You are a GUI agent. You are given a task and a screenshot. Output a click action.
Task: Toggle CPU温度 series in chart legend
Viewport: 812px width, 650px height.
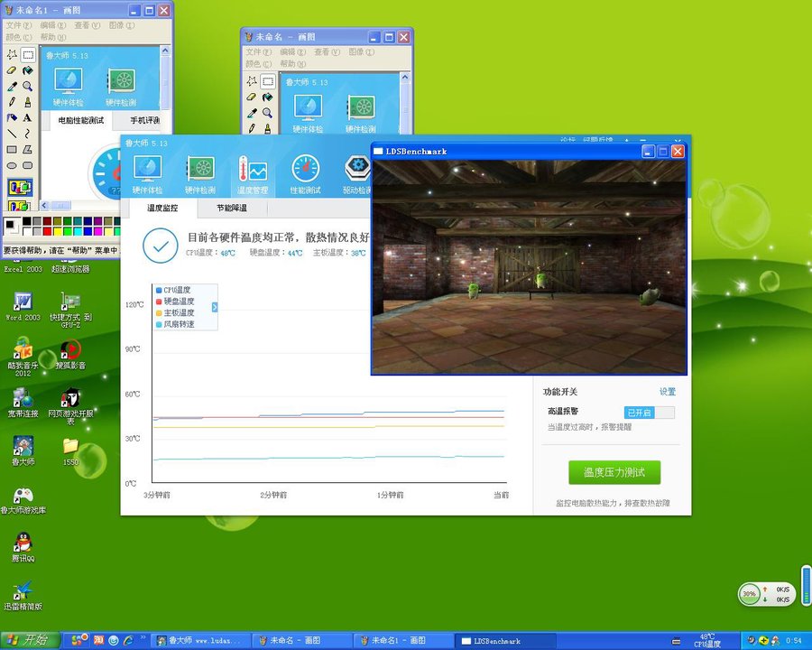(177, 290)
